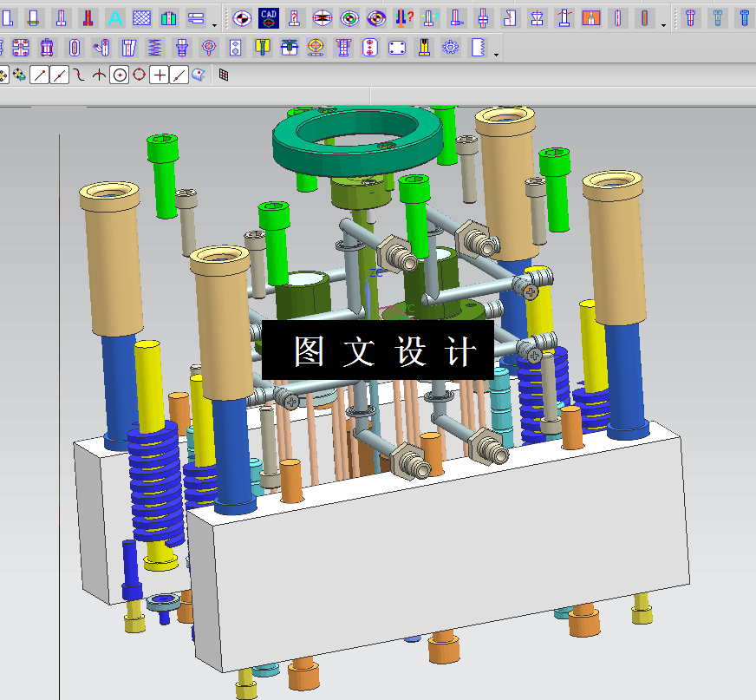Open toolbar options arrow after jagged plate icon
The height and width of the screenshot is (700, 756).
pos(496,55)
